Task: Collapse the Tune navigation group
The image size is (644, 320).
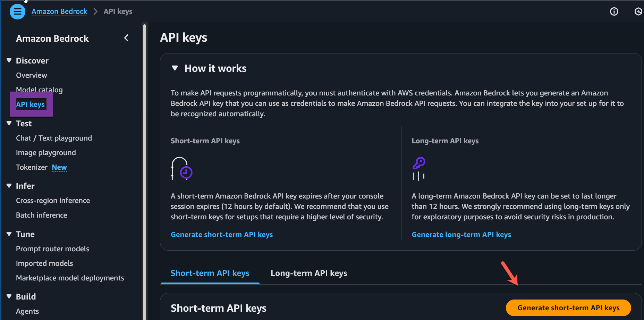Action: coord(9,234)
